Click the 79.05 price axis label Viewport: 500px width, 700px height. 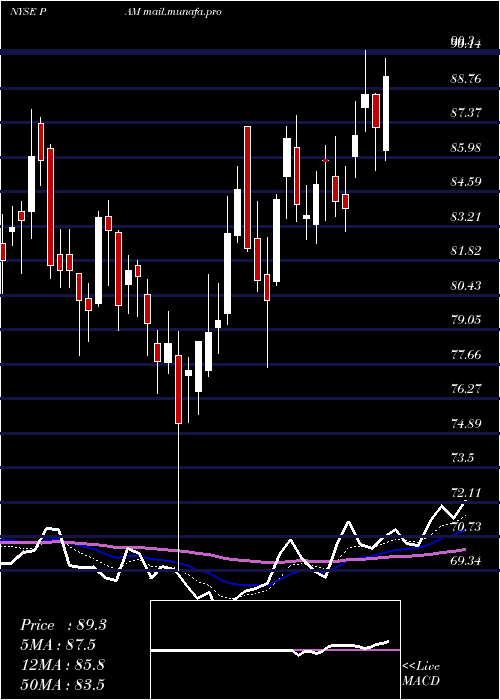coord(466,320)
